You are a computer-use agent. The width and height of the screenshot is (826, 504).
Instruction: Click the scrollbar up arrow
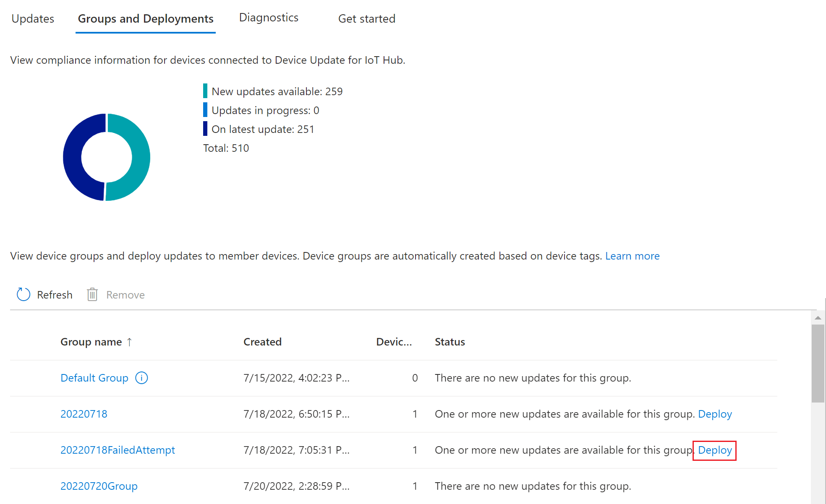click(x=818, y=318)
